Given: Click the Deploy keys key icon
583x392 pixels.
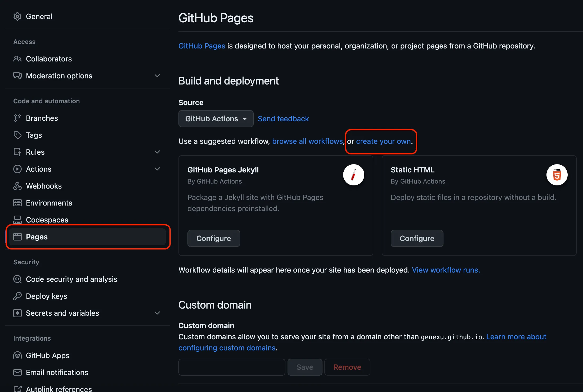Looking at the screenshot, I should coord(17,296).
